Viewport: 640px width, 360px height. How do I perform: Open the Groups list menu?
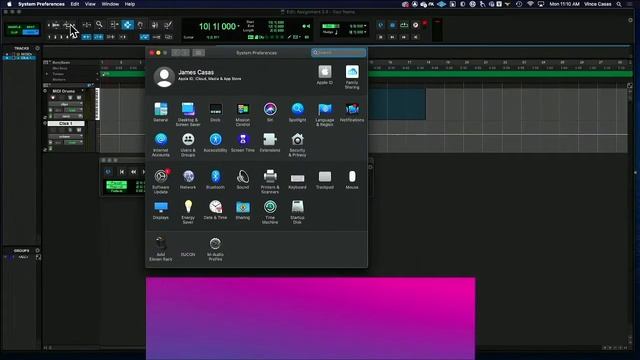[37, 250]
